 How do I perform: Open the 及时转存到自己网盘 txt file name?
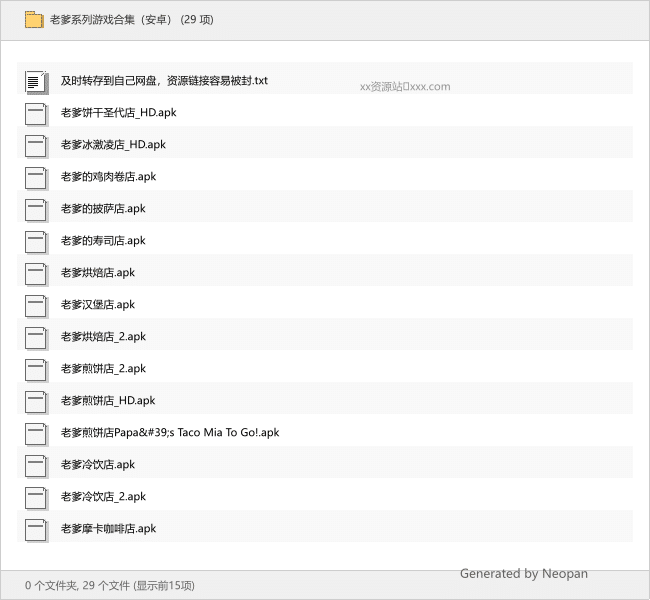pyautogui.click(x=164, y=81)
